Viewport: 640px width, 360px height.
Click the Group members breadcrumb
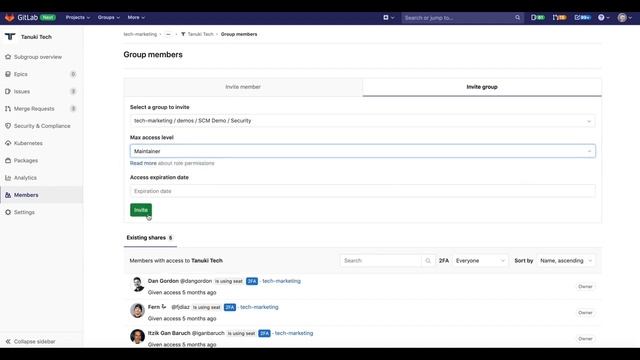coord(239,34)
